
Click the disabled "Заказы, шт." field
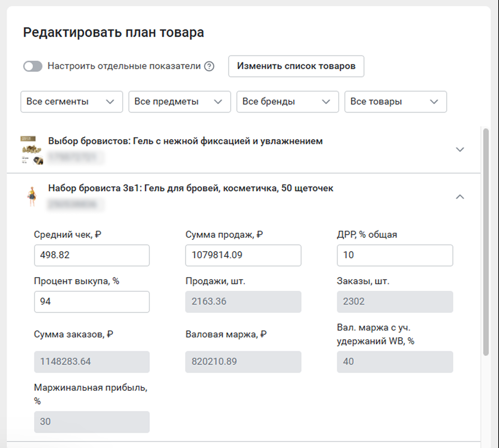coord(395,302)
